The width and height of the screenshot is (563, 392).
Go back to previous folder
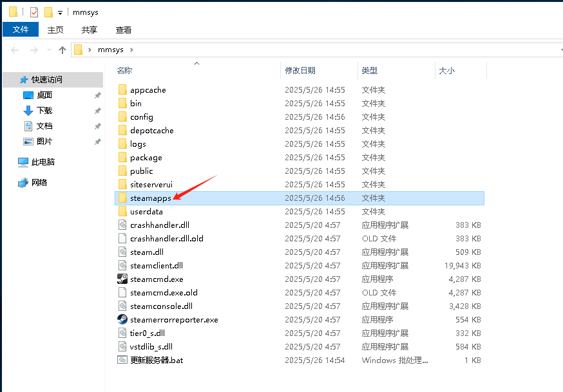(15, 50)
